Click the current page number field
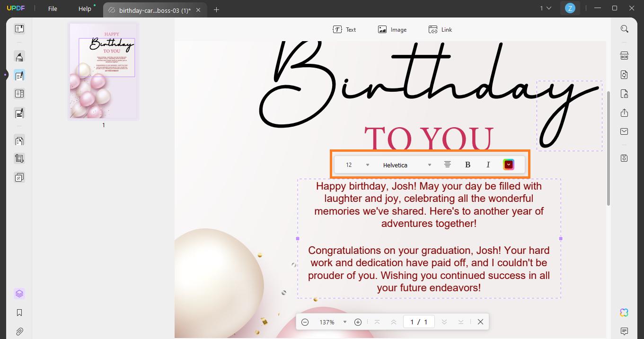This screenshot has height=339, width=644. [x=419, y=322]
